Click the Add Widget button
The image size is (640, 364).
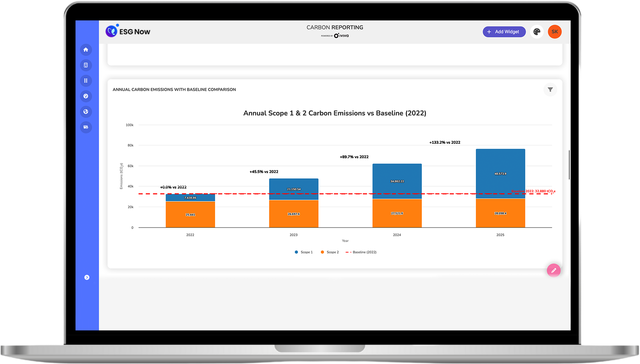tap(504, 32)
